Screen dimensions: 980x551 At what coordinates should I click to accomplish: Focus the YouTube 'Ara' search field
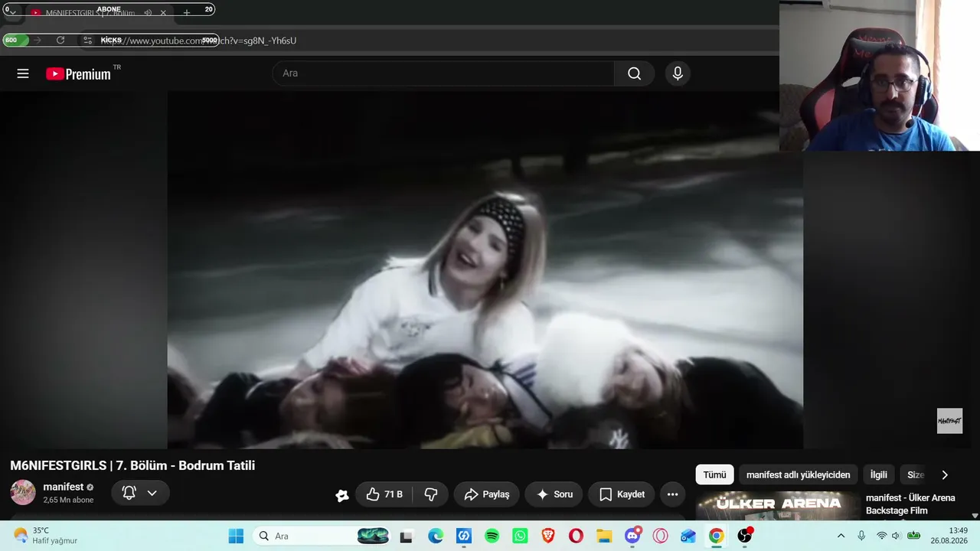point(444,73)
